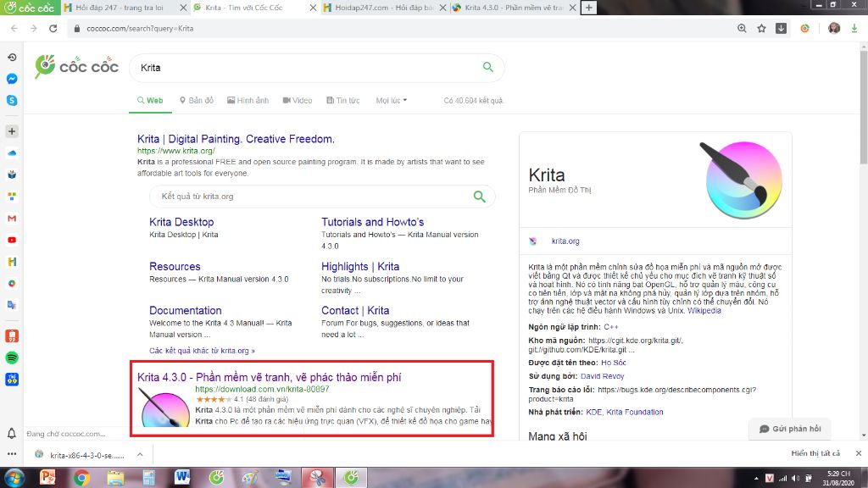Viewport: 868px width, 488px height.
Task: Open Gmail icon in sidebar
Action: click(x=12, y=219)
